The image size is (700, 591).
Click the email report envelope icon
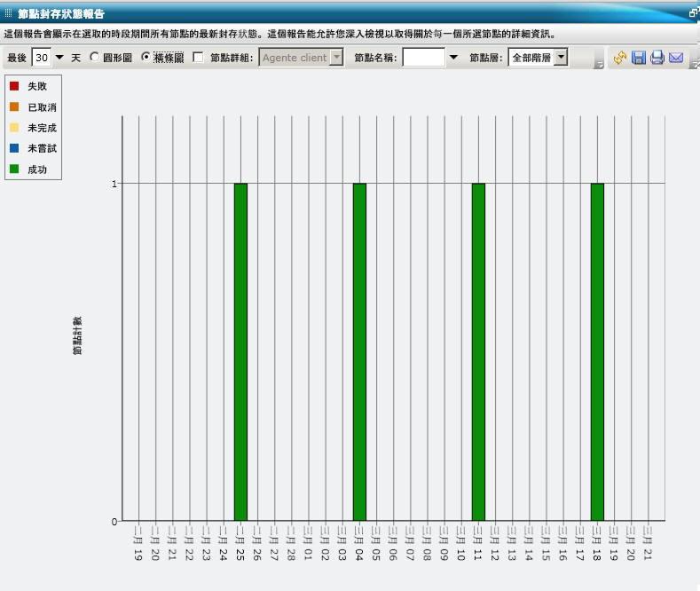coord(676,58)
